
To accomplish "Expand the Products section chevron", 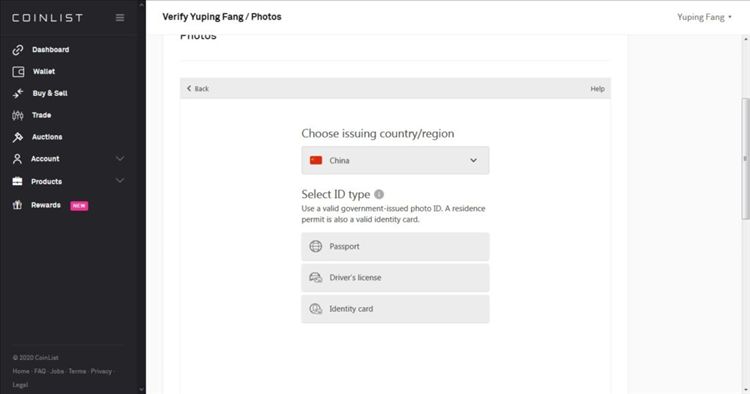I will point(120,181).
